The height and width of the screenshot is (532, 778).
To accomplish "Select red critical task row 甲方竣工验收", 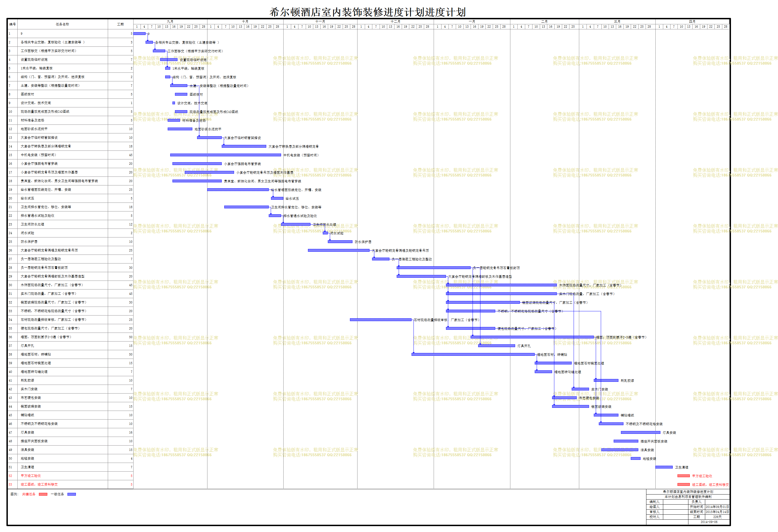I will click(x=70, y=476).
